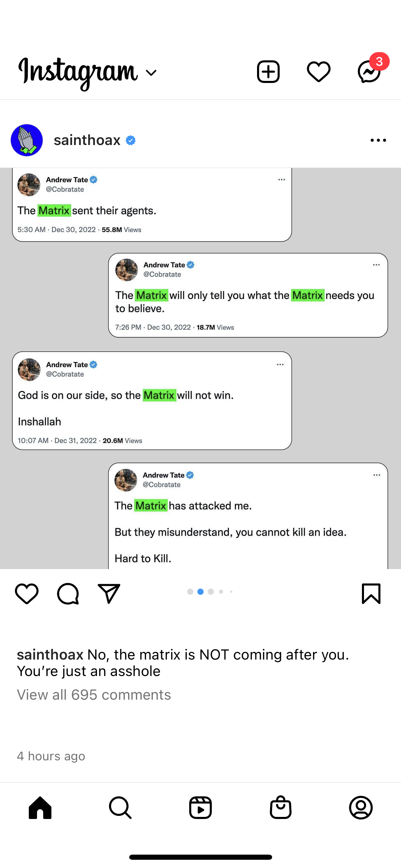The width and height of the screenshot is (401, 868).
Task: Open sainthoax username in post header
Action: [x=87, y=140]
